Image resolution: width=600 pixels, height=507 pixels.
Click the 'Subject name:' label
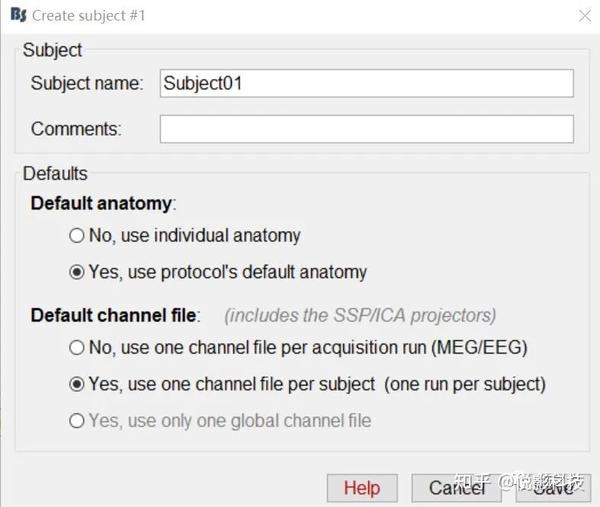(88, 83)
